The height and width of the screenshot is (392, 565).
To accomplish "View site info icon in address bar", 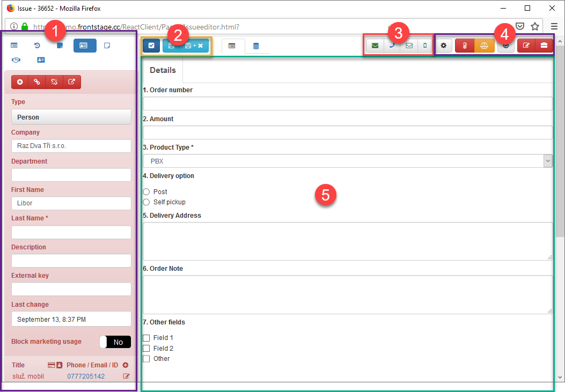I will tap(14, 26).
